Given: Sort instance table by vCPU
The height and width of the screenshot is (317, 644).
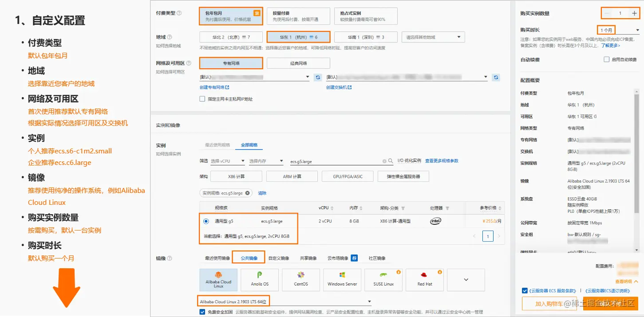Looking at the screenshot, I should (332, 208).
